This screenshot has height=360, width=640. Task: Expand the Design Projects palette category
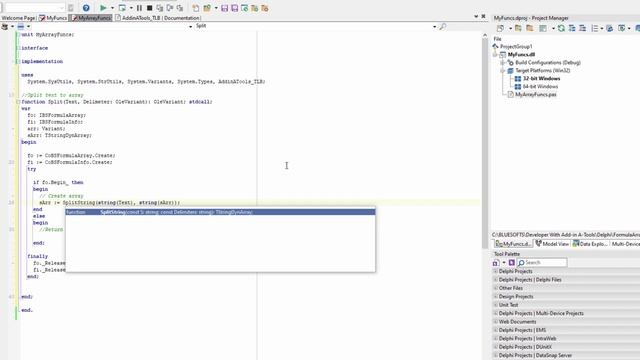click(x=496, y=296)
